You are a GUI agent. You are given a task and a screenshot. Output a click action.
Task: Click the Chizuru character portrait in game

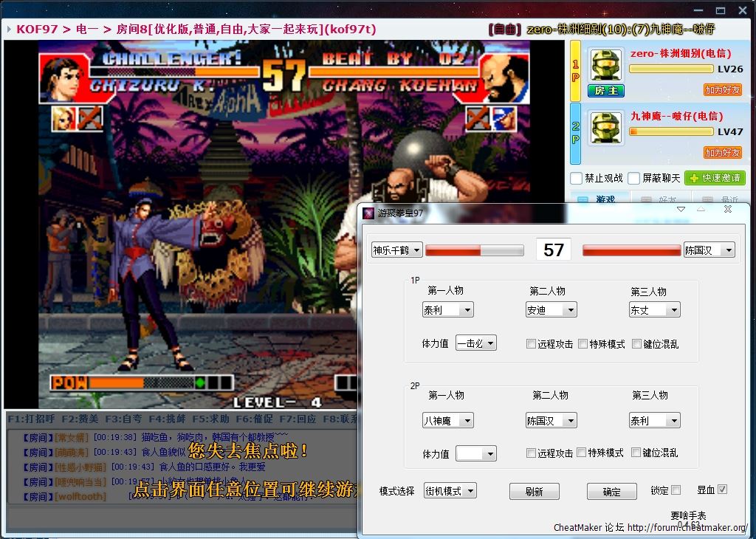coord(60,78)
